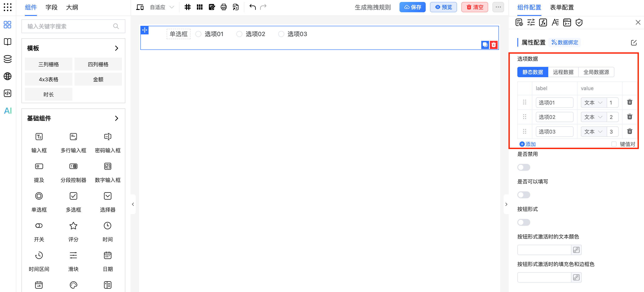
Task: Toggle the 是否禁用 switch
Action: point(524,167)
